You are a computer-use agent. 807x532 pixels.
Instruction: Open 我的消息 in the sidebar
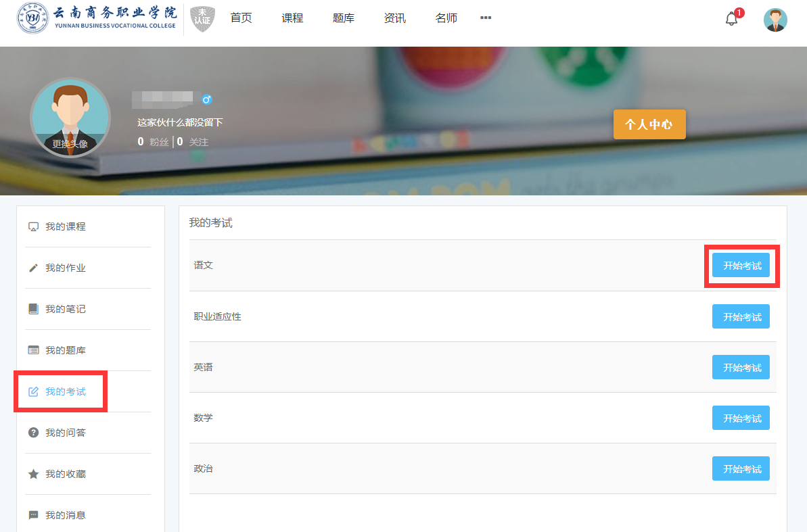pos(65,515)
